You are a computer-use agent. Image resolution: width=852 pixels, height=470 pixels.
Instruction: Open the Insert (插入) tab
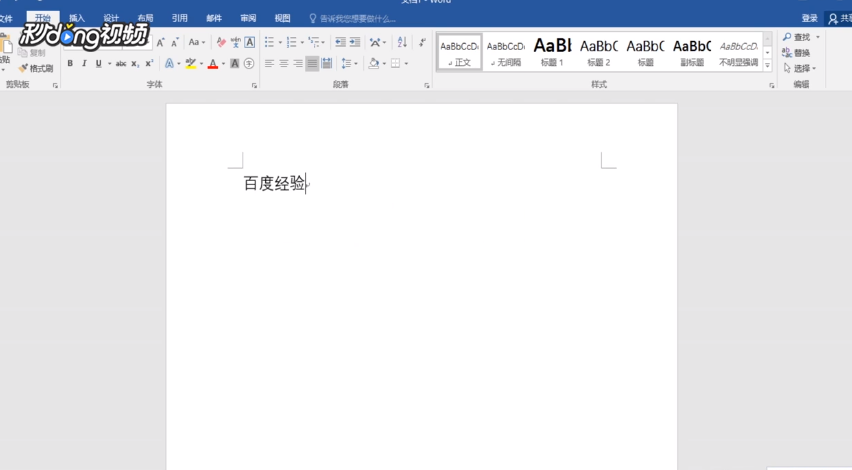[x=77, y=18]
